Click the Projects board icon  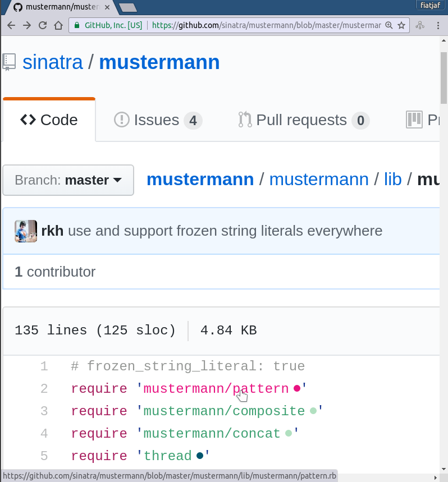(414, 120)
